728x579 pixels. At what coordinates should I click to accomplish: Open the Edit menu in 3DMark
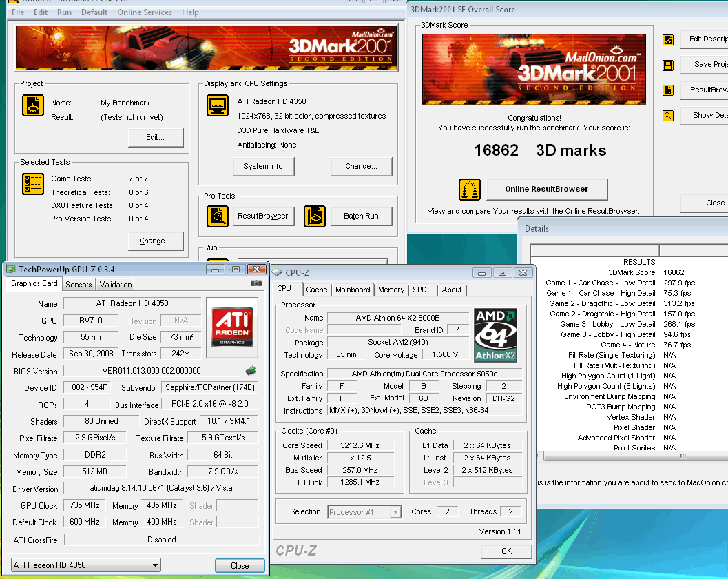(41, 12)
